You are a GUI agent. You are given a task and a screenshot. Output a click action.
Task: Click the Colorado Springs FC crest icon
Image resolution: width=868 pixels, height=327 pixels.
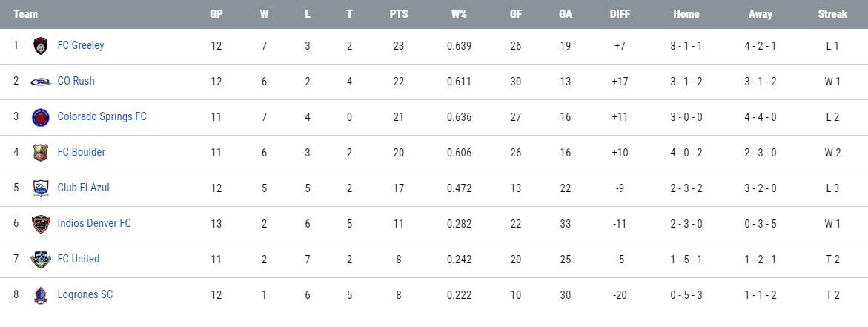[x=41, y=116]
